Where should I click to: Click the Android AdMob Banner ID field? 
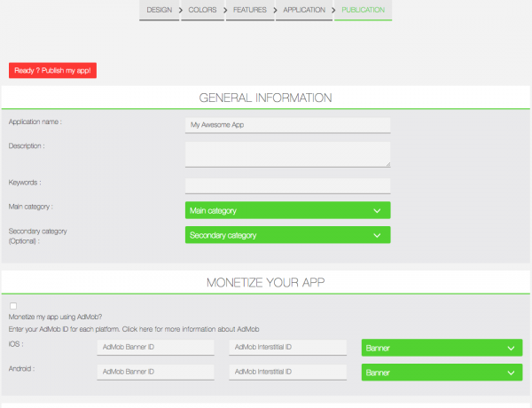156,372
